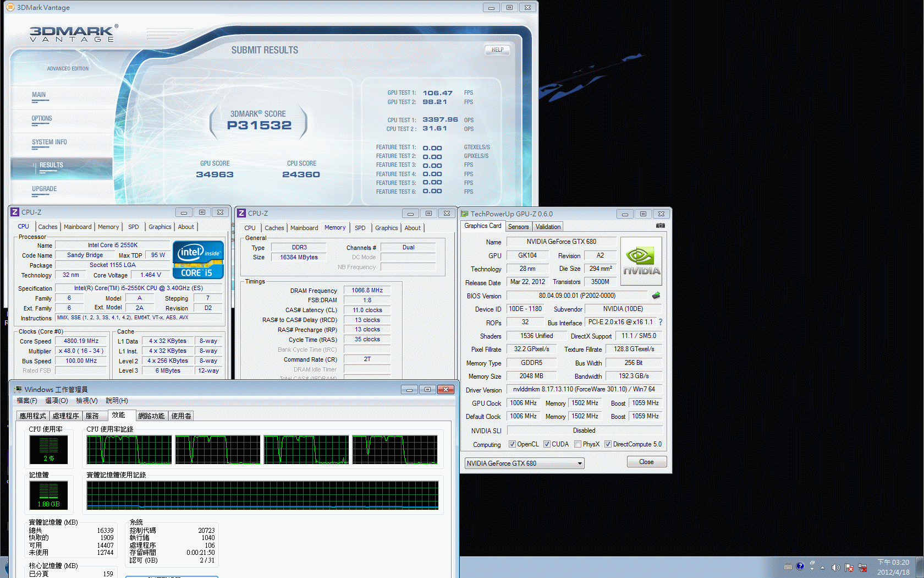Switch to 處理程序 tab in Task Manager

point(65,416)
